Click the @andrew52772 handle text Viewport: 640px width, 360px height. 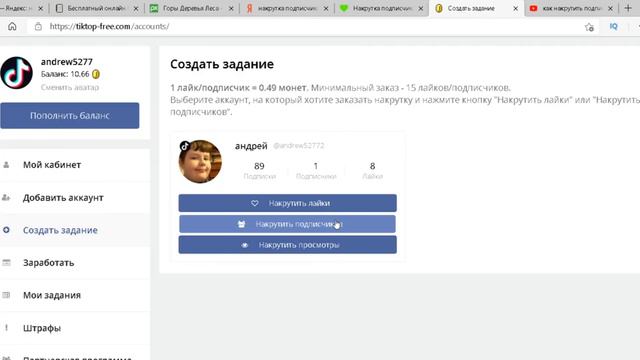pyautogui.click(x=299, y=146)
